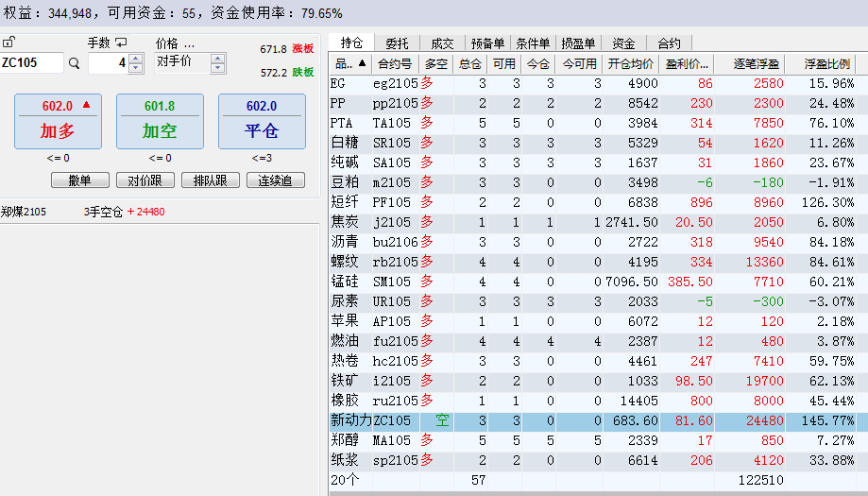Viewport: 868px width, 496px height.
Task: Open the 委托 orders tab
Action: click(x=397, y=43)
